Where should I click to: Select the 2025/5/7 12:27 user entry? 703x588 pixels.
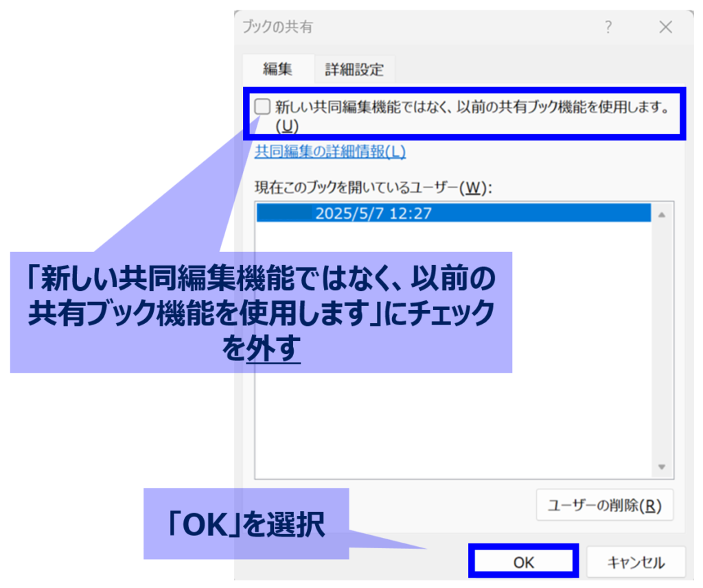(x=454, y=213)
